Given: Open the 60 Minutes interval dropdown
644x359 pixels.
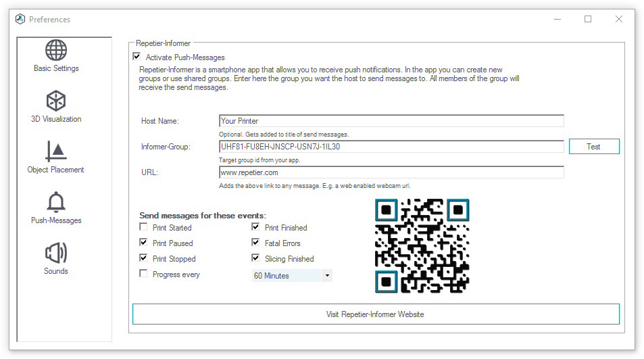Looking at the screenshot, I should [292, 276].
